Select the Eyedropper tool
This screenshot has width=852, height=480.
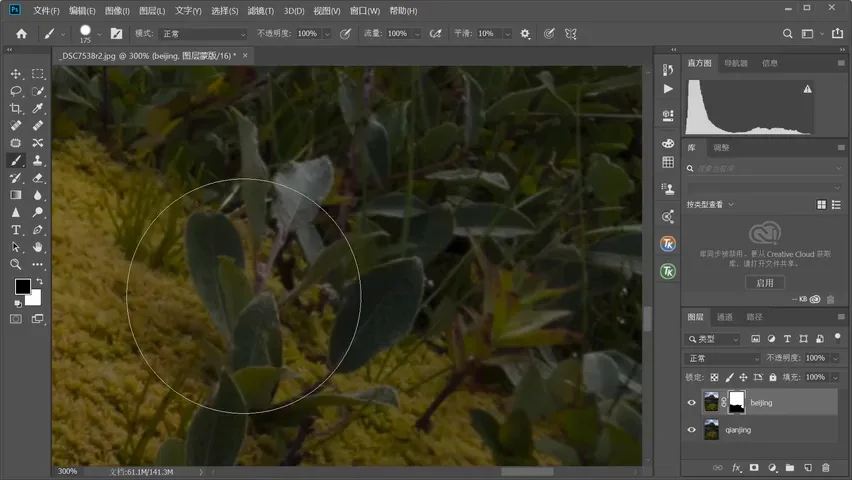click(37, 108)
